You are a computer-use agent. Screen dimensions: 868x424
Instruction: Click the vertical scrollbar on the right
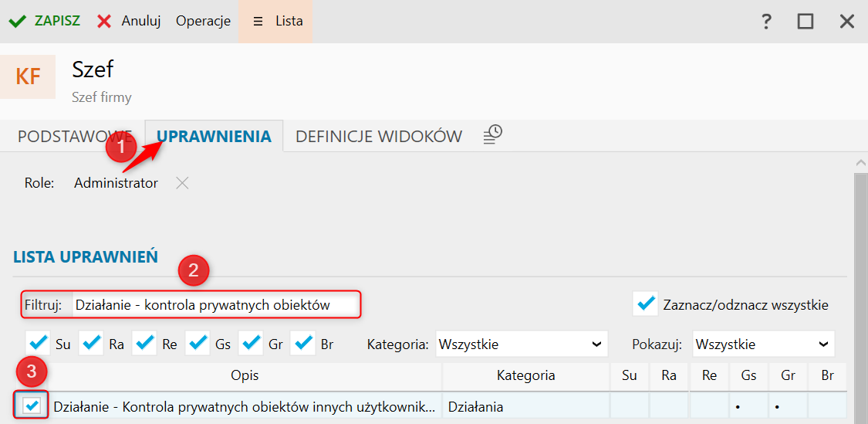(x=861, y=293)
